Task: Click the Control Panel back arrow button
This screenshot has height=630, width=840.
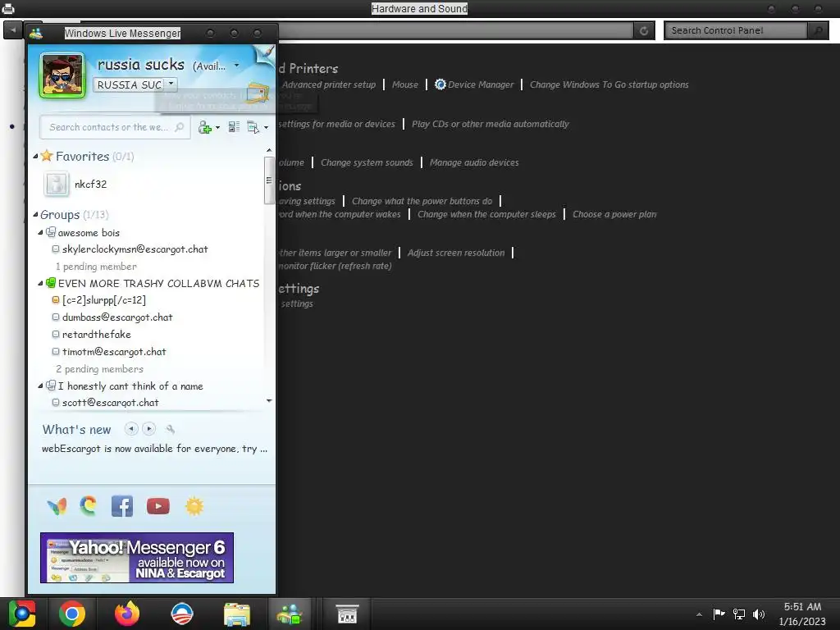Action: pyautogui.click(x=13, y=30)
